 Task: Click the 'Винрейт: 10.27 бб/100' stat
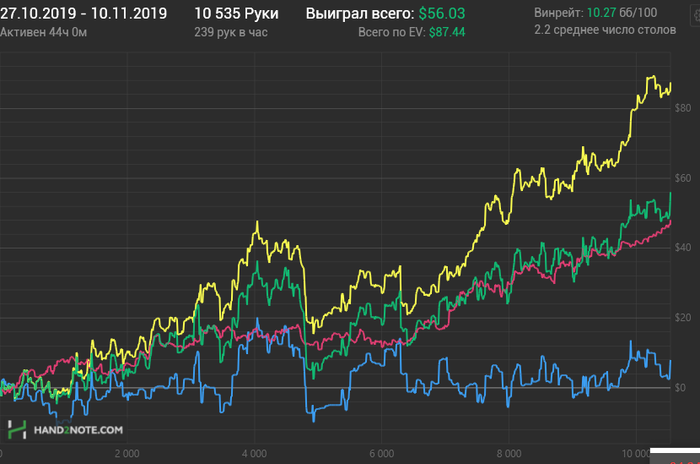pyautogui.click(x=596, y=13)
